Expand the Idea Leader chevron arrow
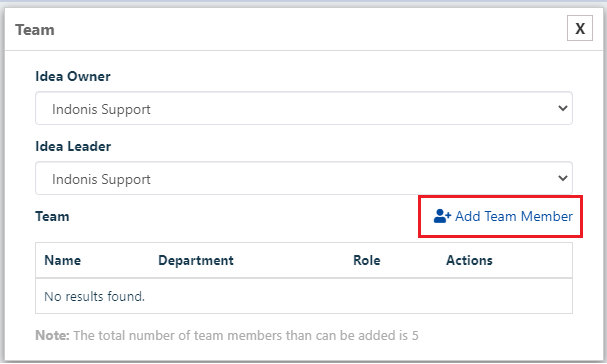The height and width of the screenshot is (364, 607). [x=563, y=178]
